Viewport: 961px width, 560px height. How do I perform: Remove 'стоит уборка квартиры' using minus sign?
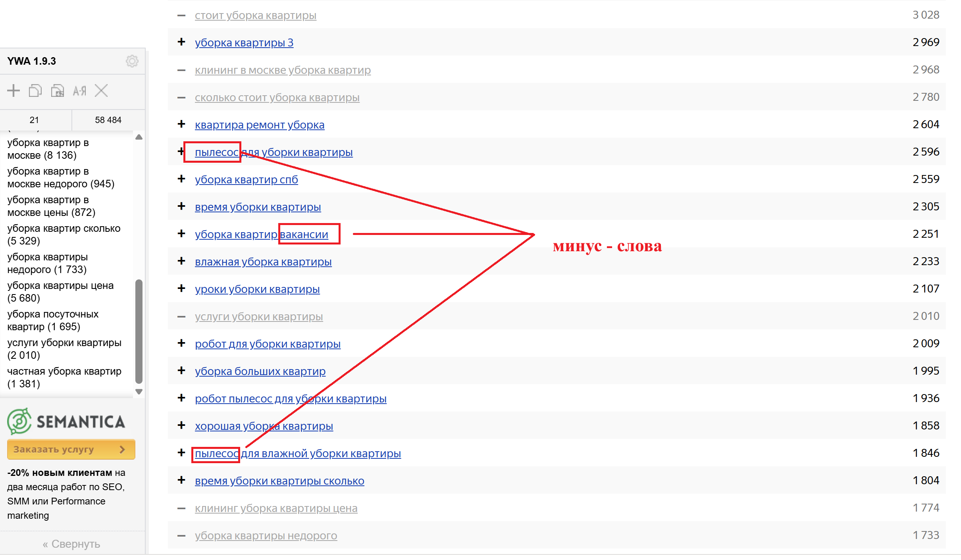[x=181, y=15]
